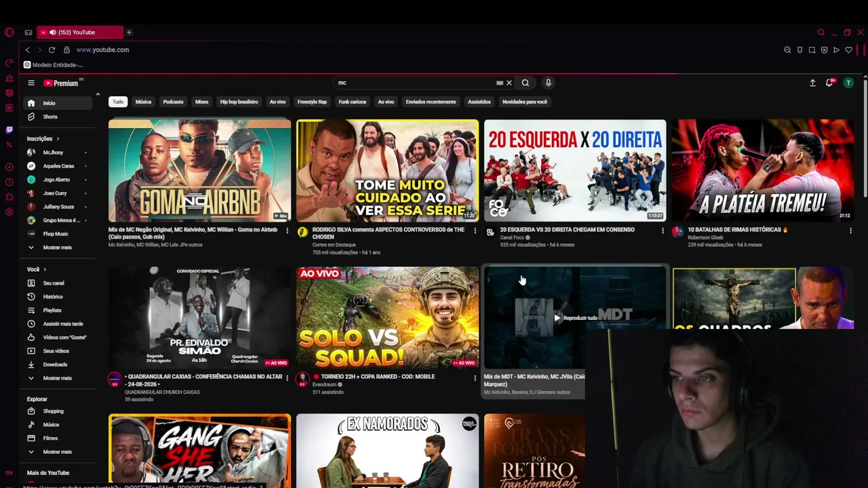
Task: Reload the YouTube page
Action: click(52, 50)
